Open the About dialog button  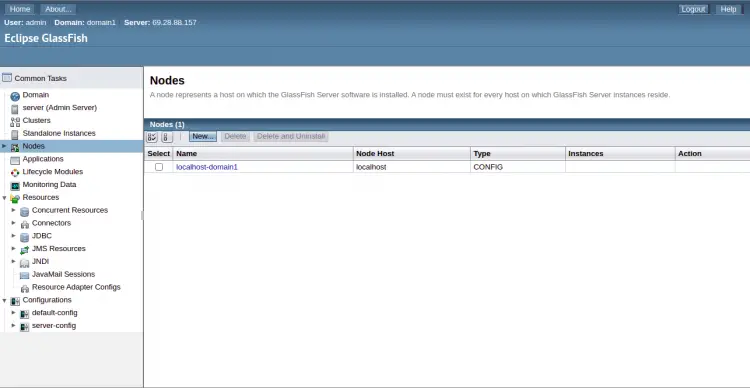click(x=58, y=9)
